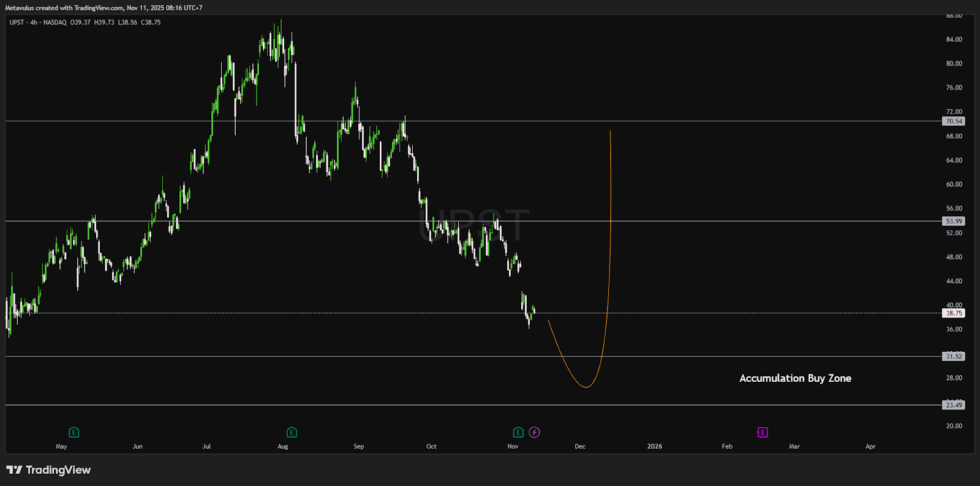Screen dimensions: 980x486
Task: Select the current price label 38.75
Action: pyautogui.click(x=954, y=313)
